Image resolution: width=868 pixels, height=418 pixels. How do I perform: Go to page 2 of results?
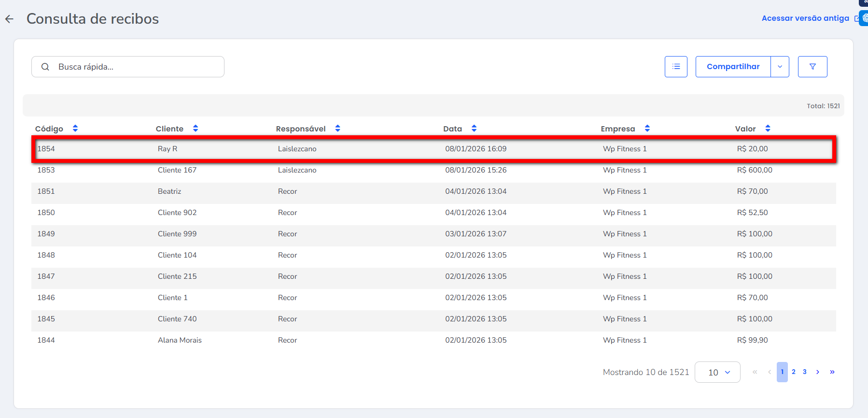(x=794, y=372)
